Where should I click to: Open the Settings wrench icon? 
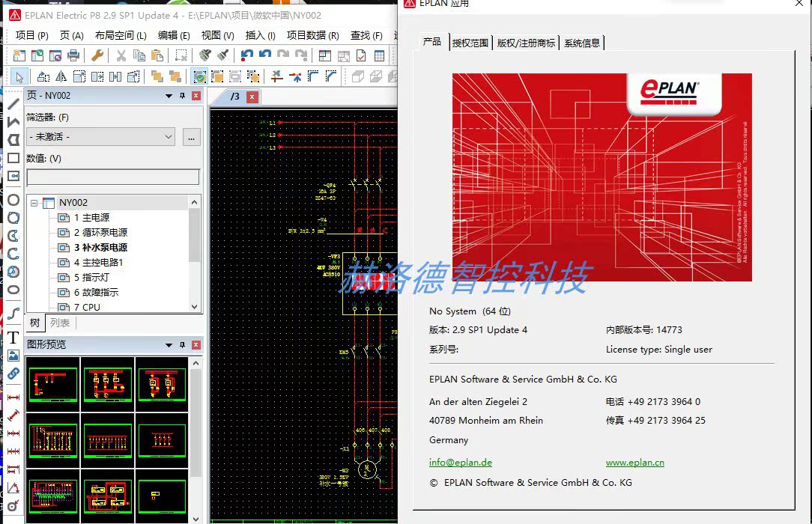tap(97, 55)
